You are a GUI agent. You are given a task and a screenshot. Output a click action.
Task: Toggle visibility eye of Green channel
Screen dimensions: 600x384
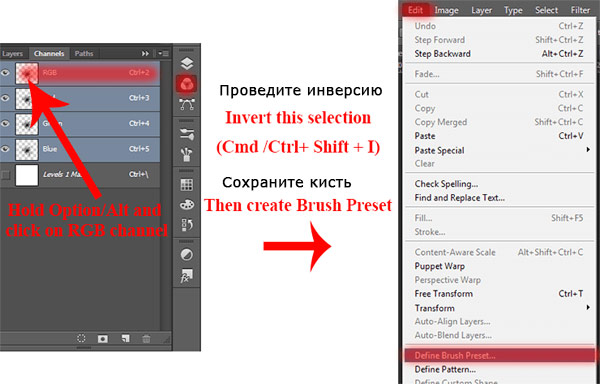pos(5,123)
